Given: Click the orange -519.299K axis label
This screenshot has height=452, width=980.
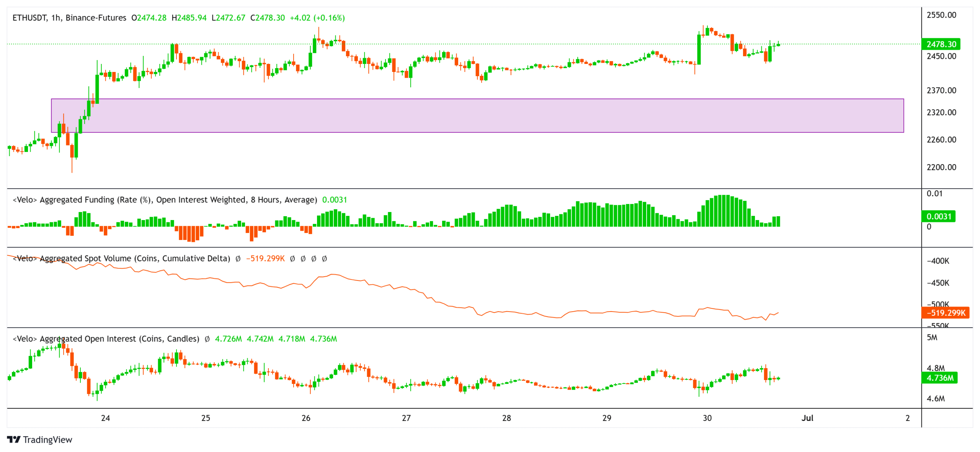Looking at the screenshot, I should click(x=945, y=313).
